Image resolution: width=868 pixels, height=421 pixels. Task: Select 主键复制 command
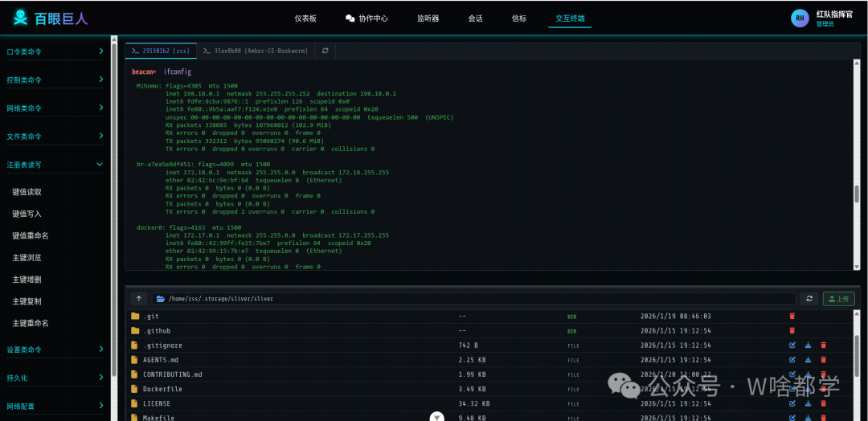[x=27, y=301]
